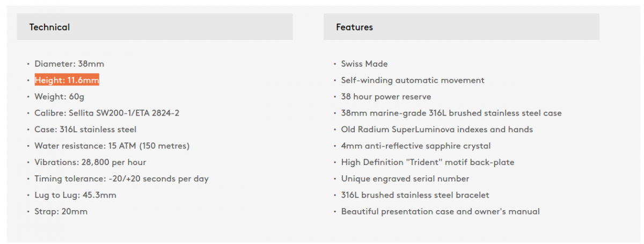The image size is (644, 244).
Task: Click 4mm anti-reflective sapphire crystal feature
Action: [416, 146]
